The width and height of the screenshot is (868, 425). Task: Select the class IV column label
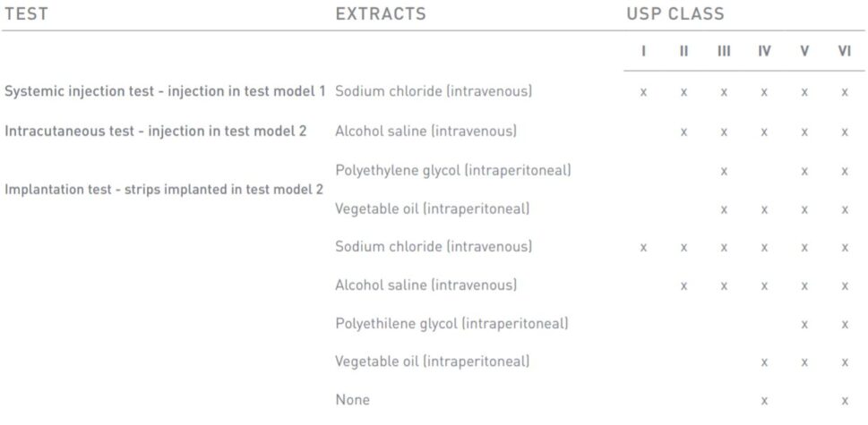764,51
